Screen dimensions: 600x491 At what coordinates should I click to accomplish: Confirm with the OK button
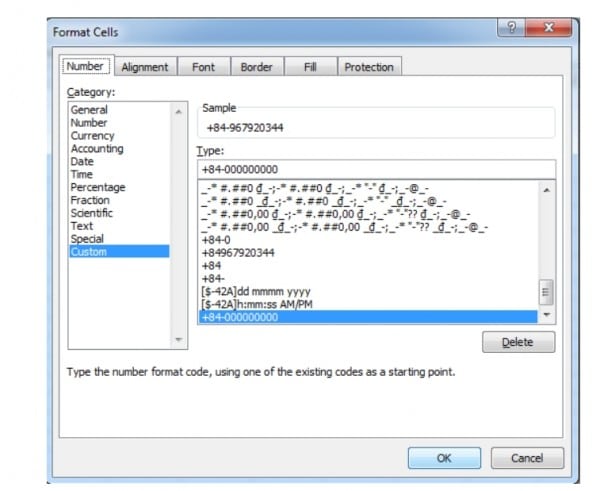click(x=444, y=458)
